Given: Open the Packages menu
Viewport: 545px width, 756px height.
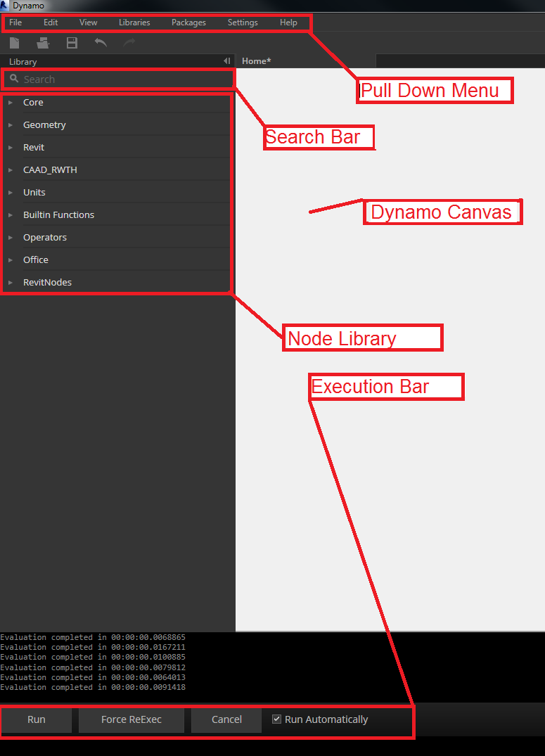Looking at the screenshot, I should click(x=188, y=23).
